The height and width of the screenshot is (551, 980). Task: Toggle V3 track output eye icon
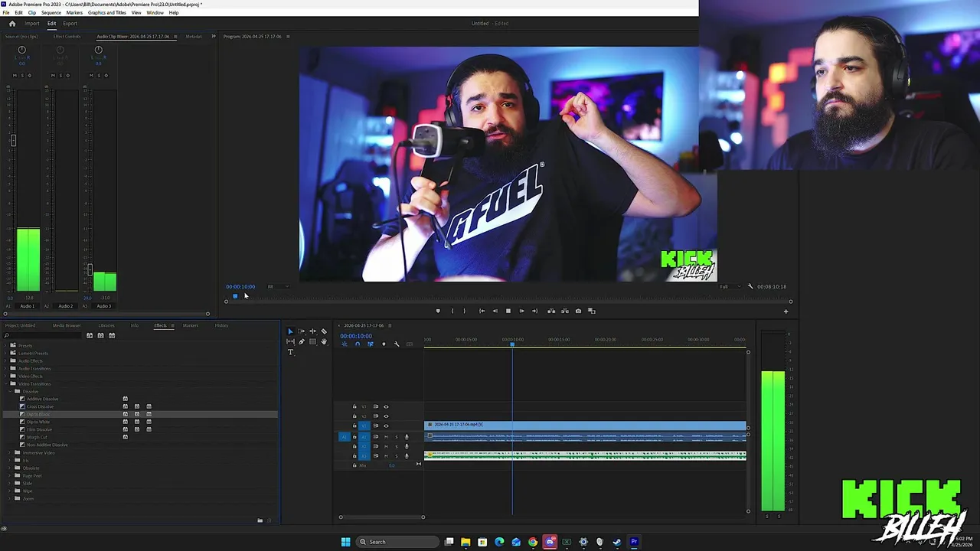[x=386, y=406]
